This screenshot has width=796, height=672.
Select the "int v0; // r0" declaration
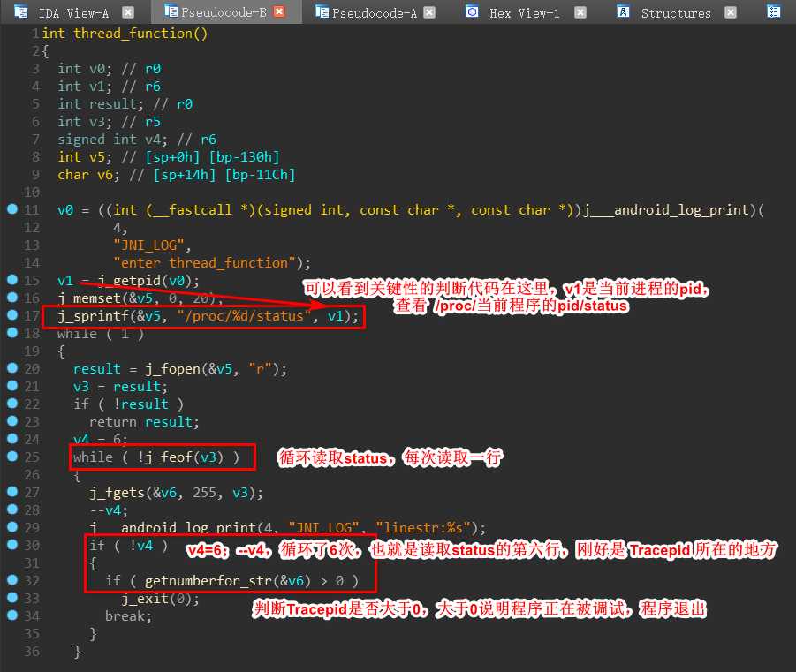tap(110, 69)
